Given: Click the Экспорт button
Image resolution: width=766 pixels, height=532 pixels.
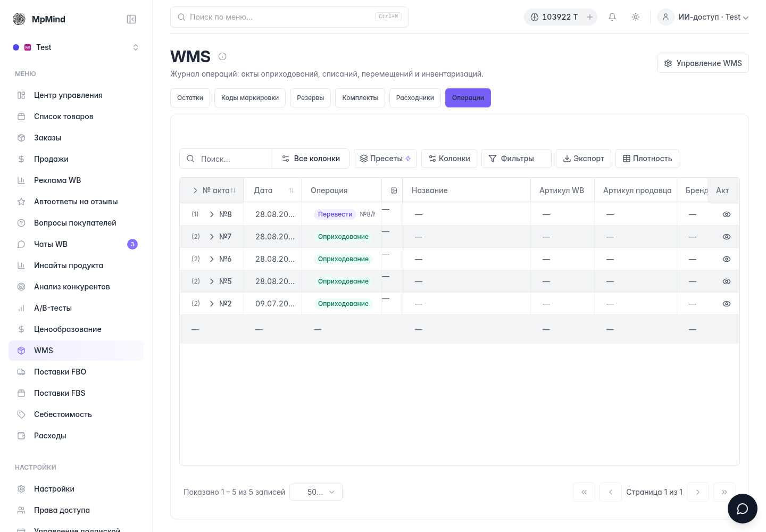Looking at the screenshot, I should click(584, 159).
